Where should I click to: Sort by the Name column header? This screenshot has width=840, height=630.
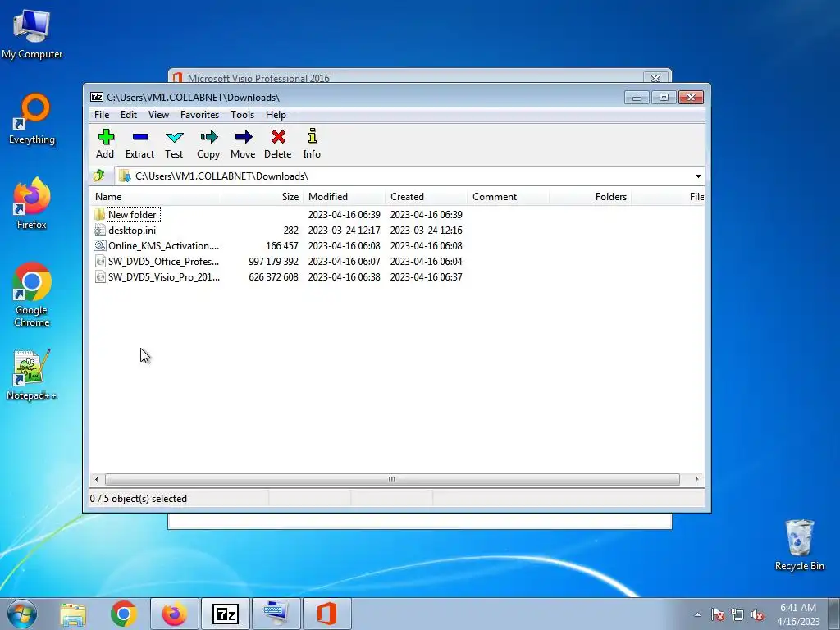click(x=155, y=197)
